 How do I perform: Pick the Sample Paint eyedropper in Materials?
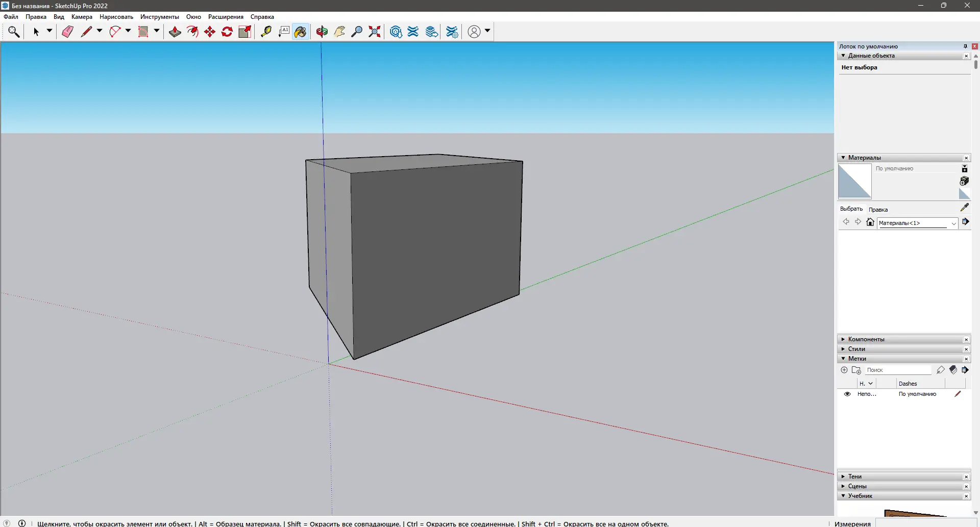click(x=964, y=207)
